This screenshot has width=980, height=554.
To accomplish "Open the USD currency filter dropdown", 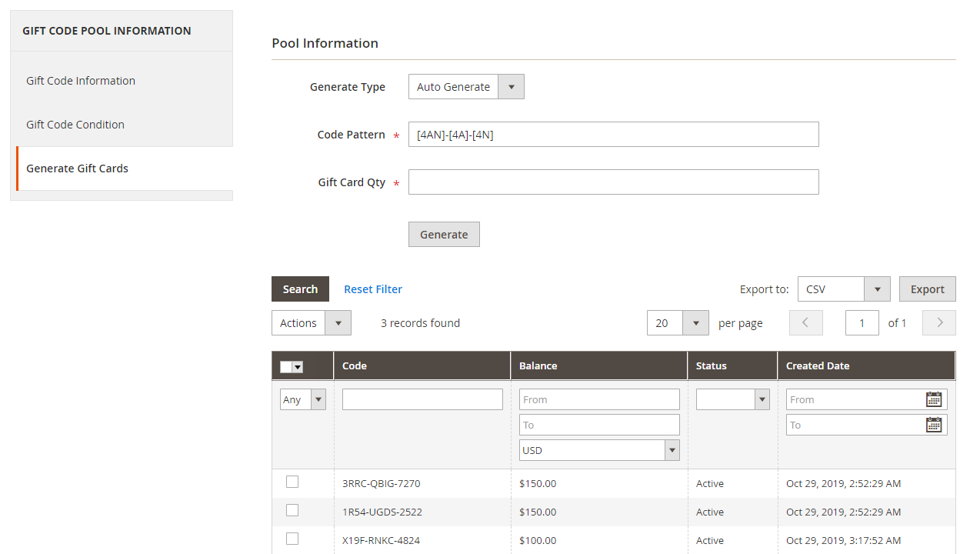I will pyautogui.click(x=598, y=450).
